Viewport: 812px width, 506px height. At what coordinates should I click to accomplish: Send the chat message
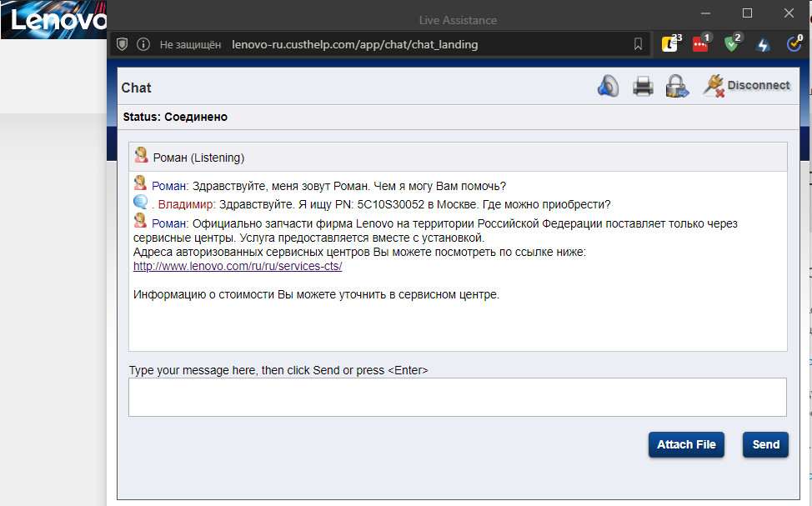click(x=765, y=444)
